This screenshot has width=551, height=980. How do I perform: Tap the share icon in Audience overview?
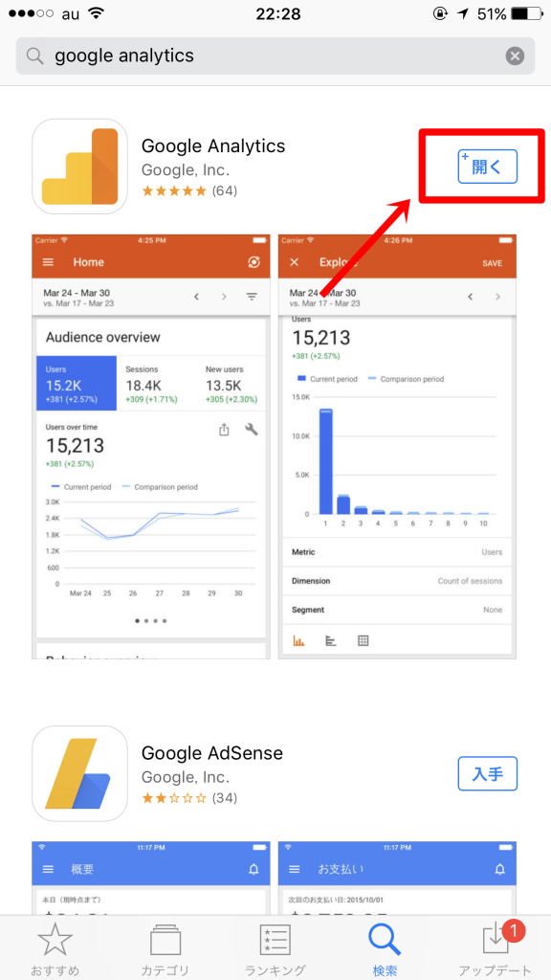click(x=224, y=430)
